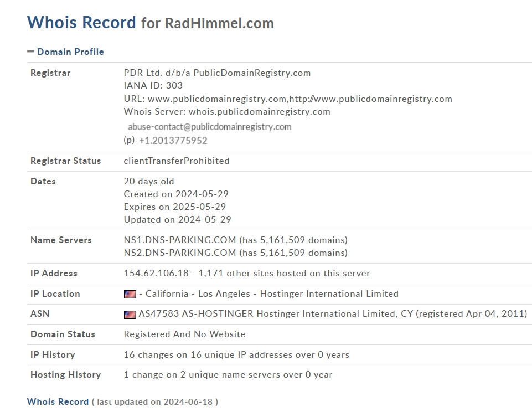Click the NS1.DNS-PARKING.COM name server
Viewport: 532px width, 412px height.
(180, 240)
